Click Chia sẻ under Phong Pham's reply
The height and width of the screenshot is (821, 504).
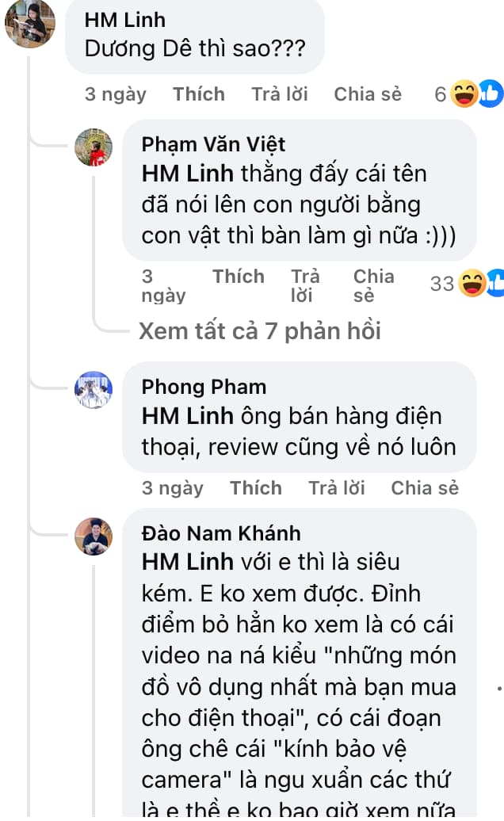425,488
